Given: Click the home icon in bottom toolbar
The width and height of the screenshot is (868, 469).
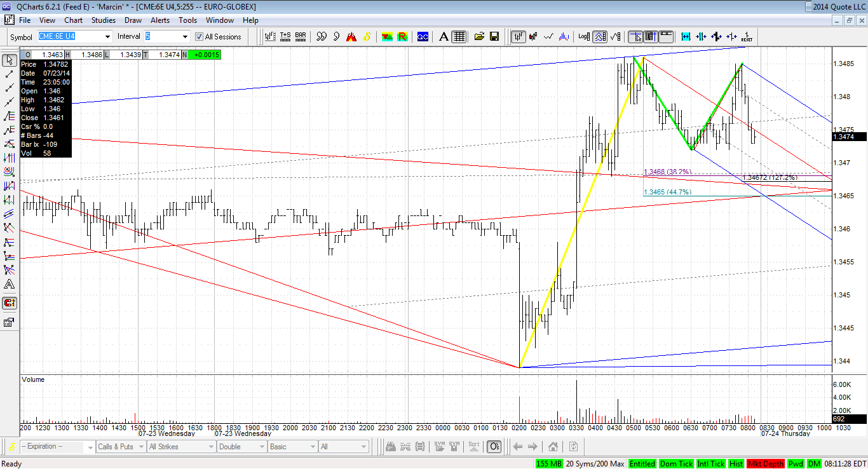Looking at the screenshot, I should click(x=553, y=447).
